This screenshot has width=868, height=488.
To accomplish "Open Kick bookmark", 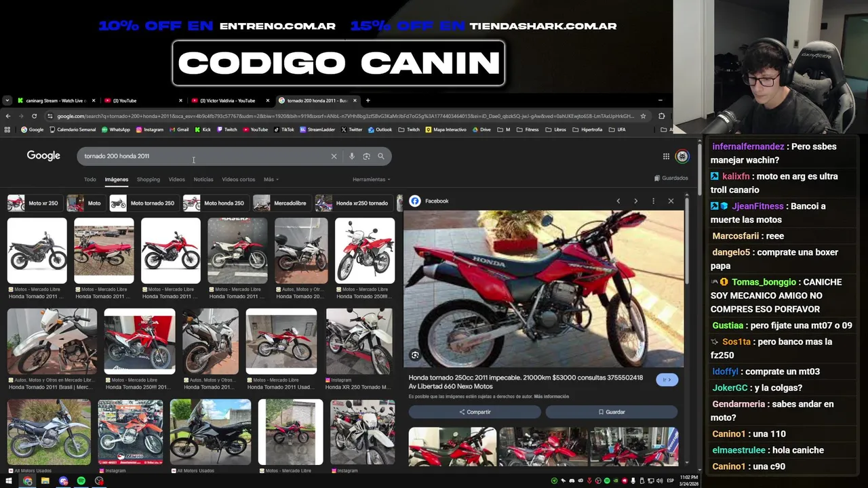I will (x=203, y=129).
